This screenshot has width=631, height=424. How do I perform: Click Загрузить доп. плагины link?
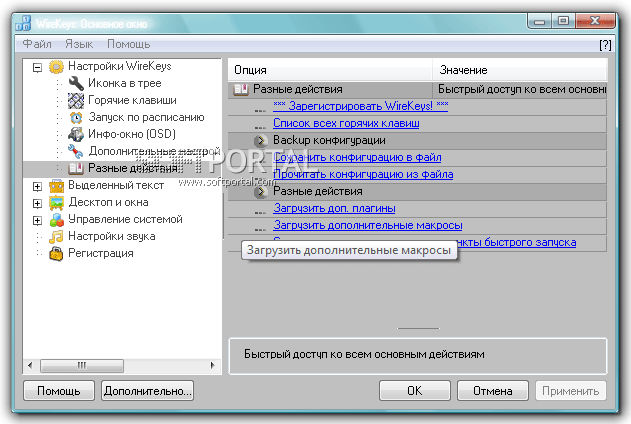tap(334, 208)
